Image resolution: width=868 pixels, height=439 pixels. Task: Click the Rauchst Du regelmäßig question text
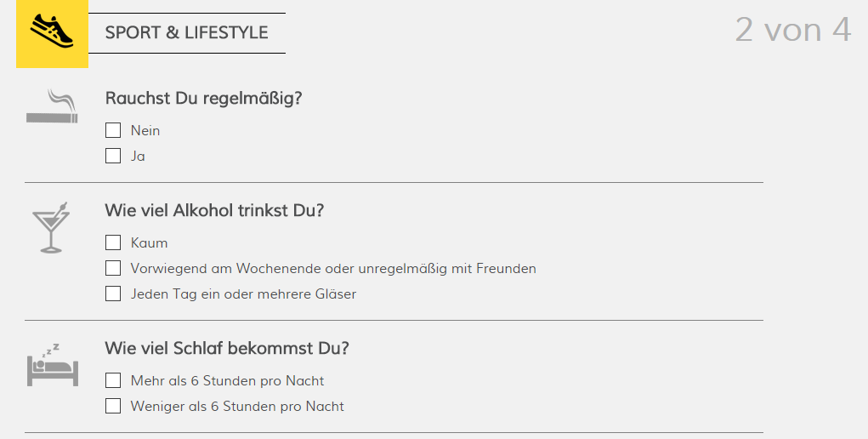click(x=204, y=99)
